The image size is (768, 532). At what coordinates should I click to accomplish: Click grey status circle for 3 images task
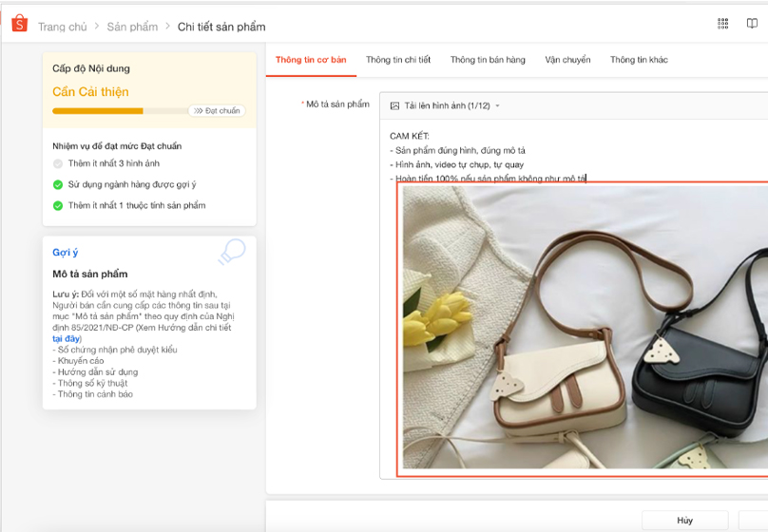click(58, 163)
